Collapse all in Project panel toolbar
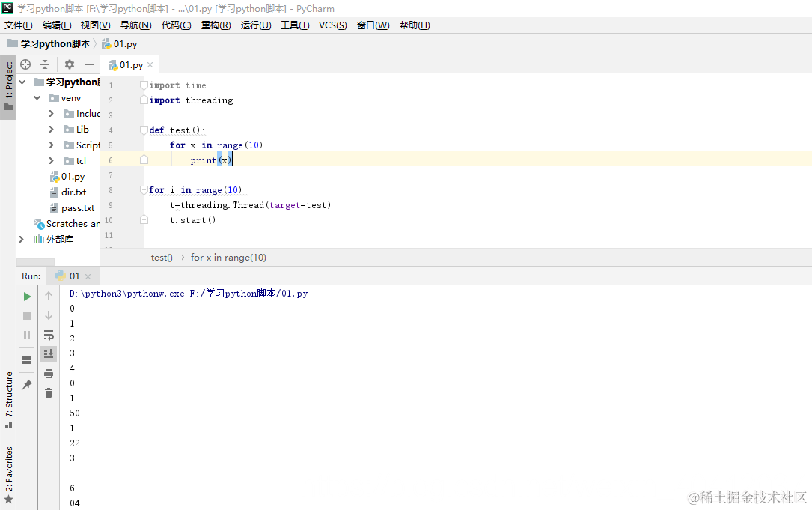The image size is (812, 510). click(45, 64)
